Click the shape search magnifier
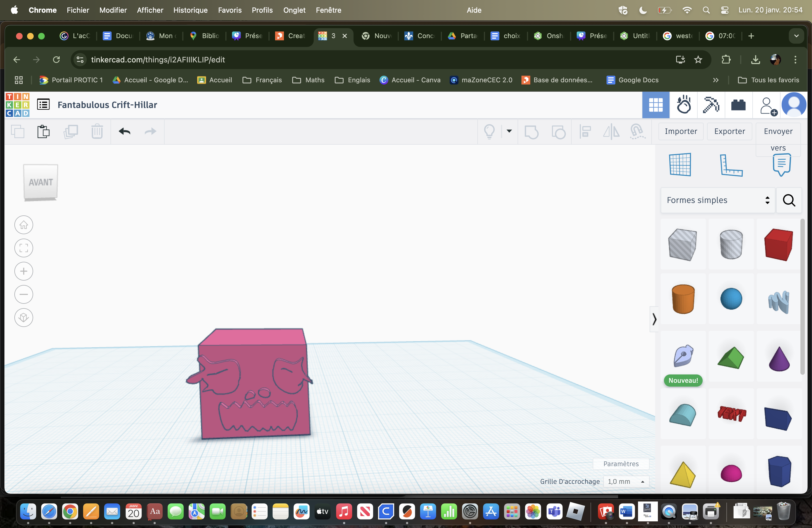 [x=789, y=200]
